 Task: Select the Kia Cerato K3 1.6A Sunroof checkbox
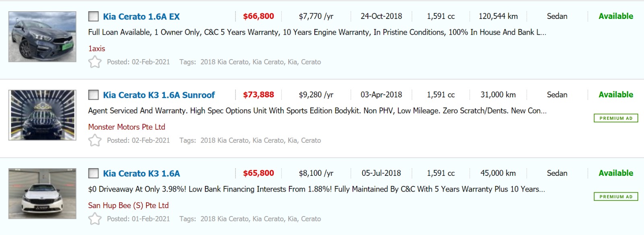point(93,95)
